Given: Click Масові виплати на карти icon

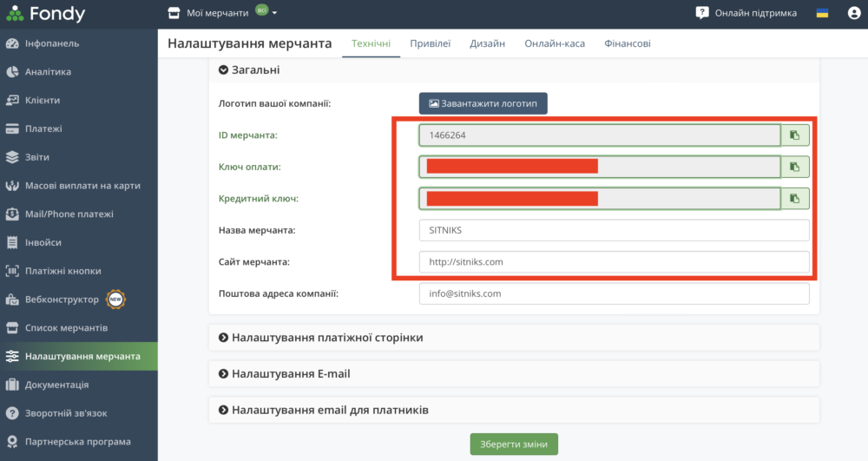Looking at the screenshot, I should click(x=12, y=186).
